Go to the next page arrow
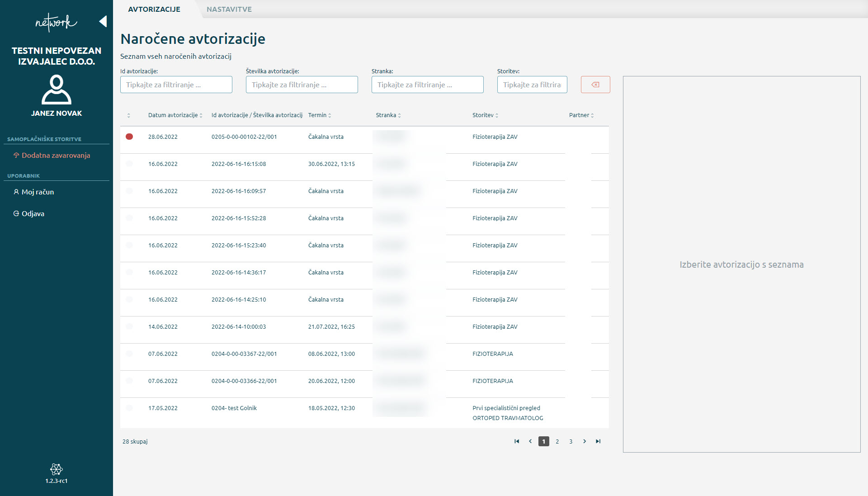 tap(585, 441)
